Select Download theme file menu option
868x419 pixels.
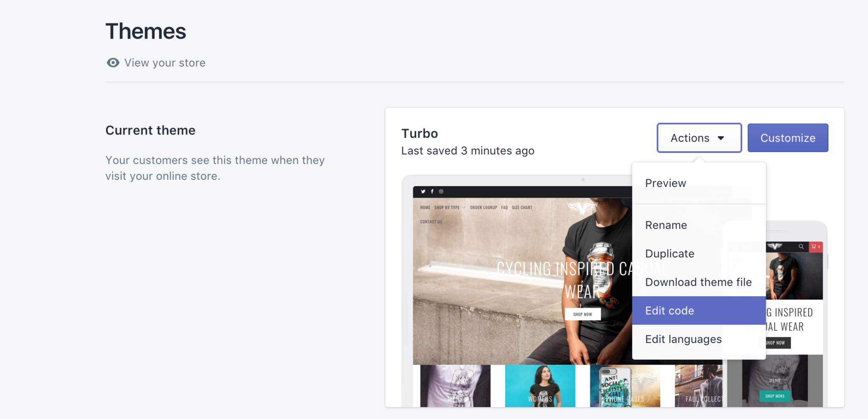click(x=699, y=282)
